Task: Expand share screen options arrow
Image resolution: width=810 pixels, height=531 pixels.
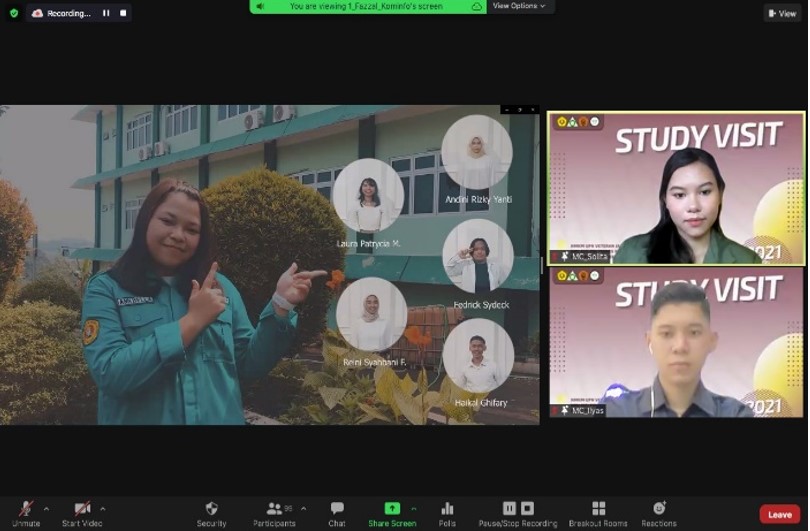Action: click(414, 509)
